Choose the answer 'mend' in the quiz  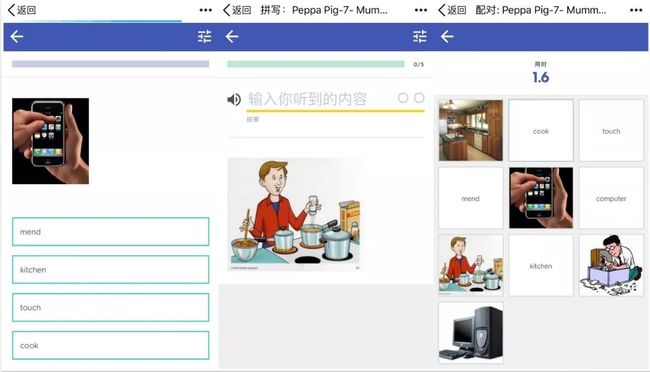click(110, 231)
